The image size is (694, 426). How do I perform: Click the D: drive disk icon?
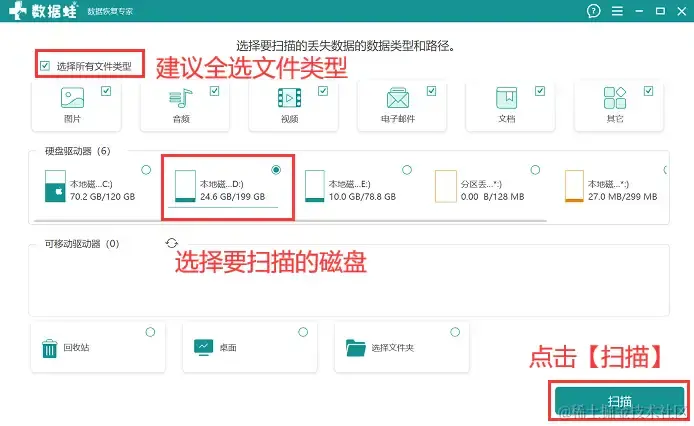[x=185, y=186]
